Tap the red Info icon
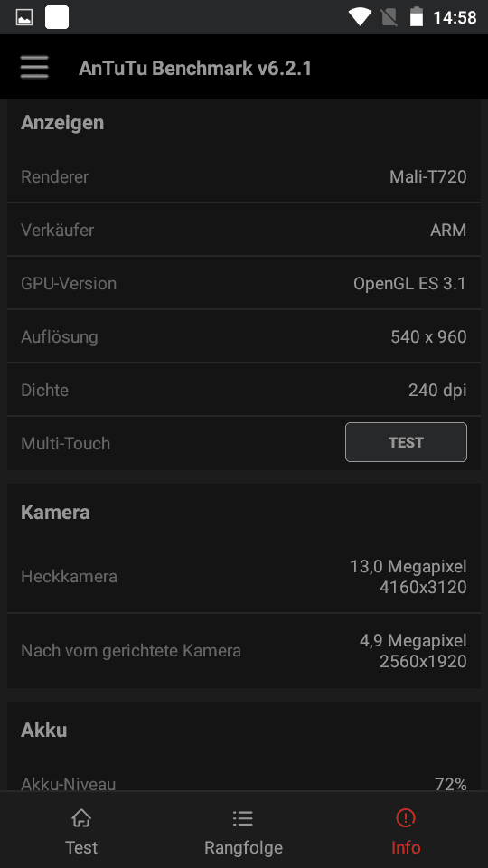Viewport: 488px width, 868px height. pyautogui.click(x=406, y=817)
